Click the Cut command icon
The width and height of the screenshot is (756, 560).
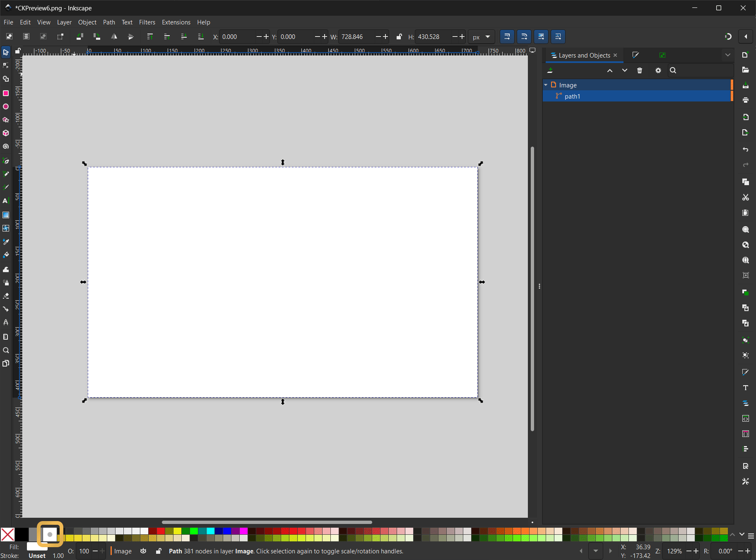746,198
